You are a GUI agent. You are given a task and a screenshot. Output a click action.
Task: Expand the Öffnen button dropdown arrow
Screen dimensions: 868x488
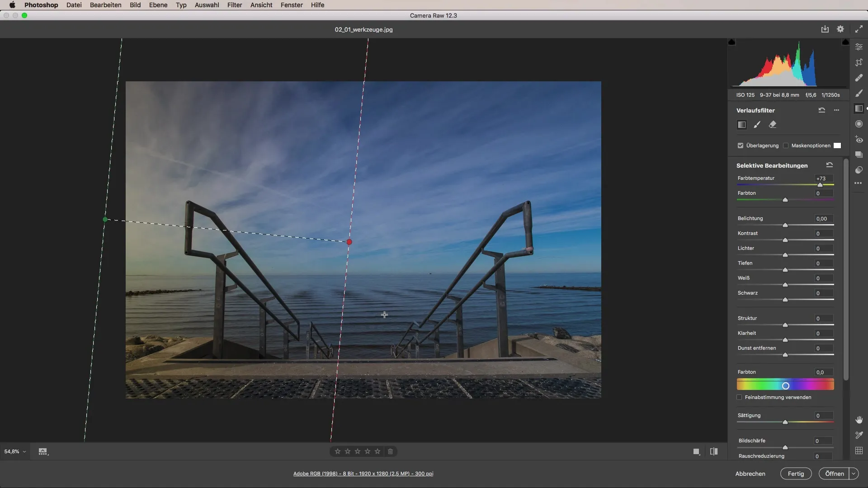(x=854, y=474)
